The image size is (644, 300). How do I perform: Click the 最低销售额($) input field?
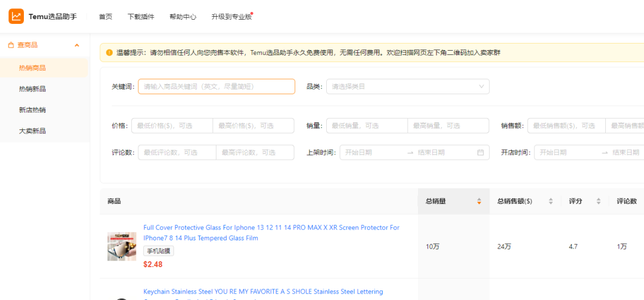click(566, 126)
